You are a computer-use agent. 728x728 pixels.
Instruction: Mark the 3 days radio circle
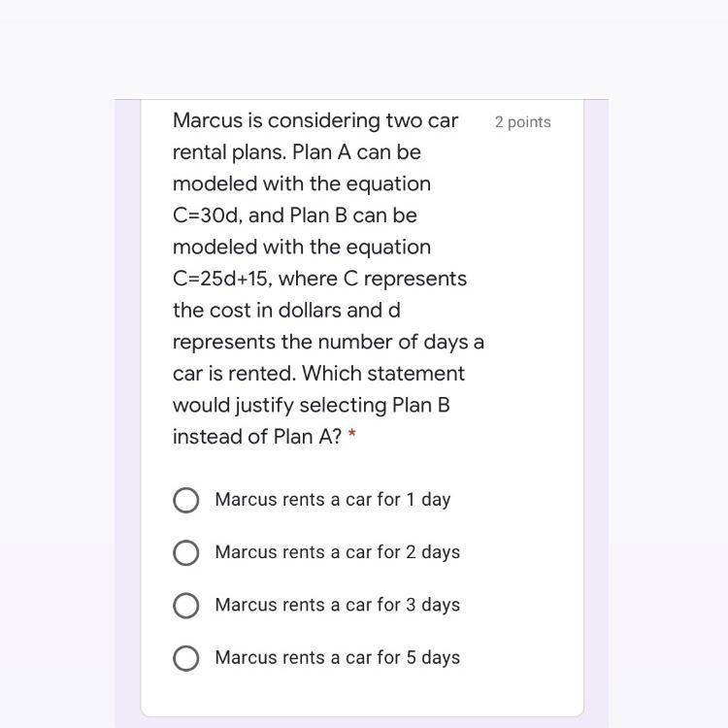pyautogui.click(x=186, y=605)
